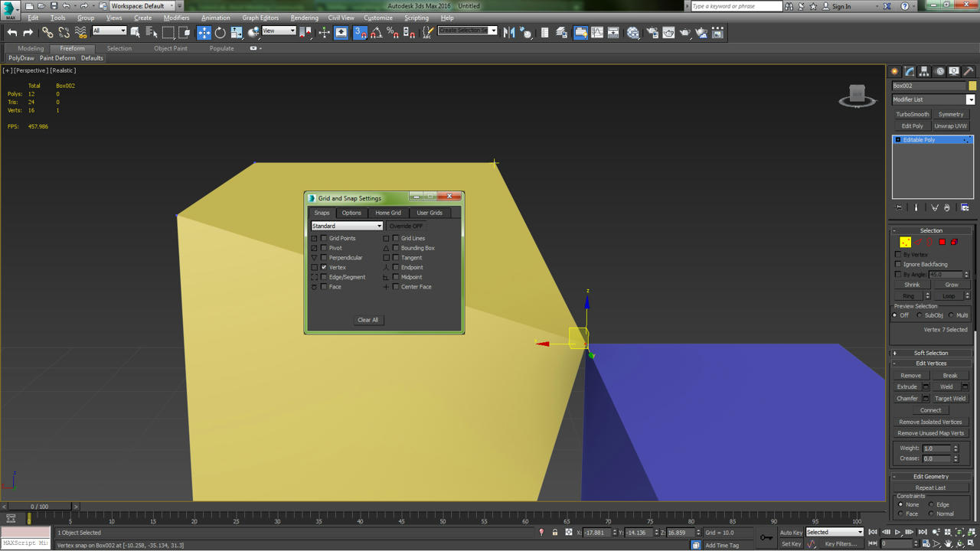Click the Unwrap UVW button
Viewport: 980px width, 551px height.
point(951,126)
